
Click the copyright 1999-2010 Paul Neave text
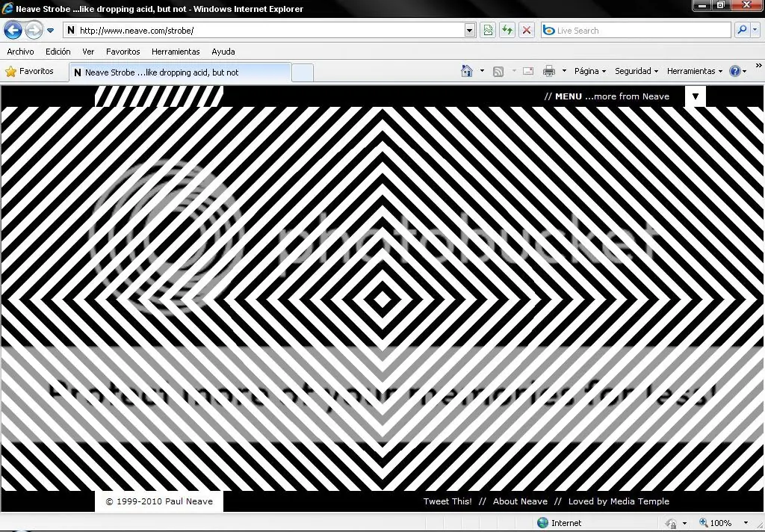159,501
